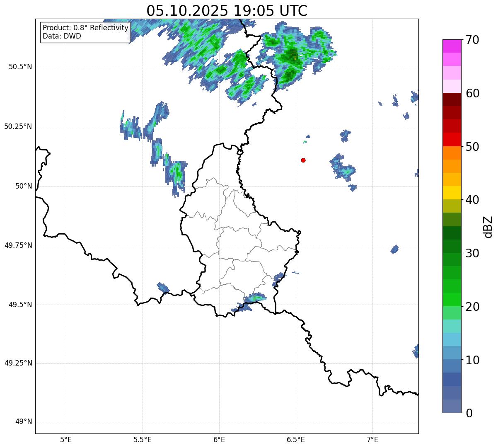The height and width of the screenshot is (448, 498).
Task: Pick the olive-green colorbar swatch below 40
Action: [452, 206]
